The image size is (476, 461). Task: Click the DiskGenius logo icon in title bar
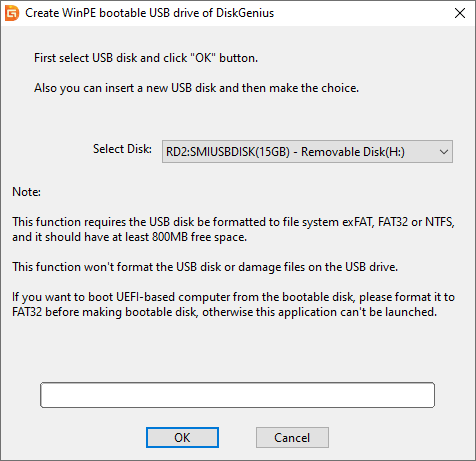12,13
